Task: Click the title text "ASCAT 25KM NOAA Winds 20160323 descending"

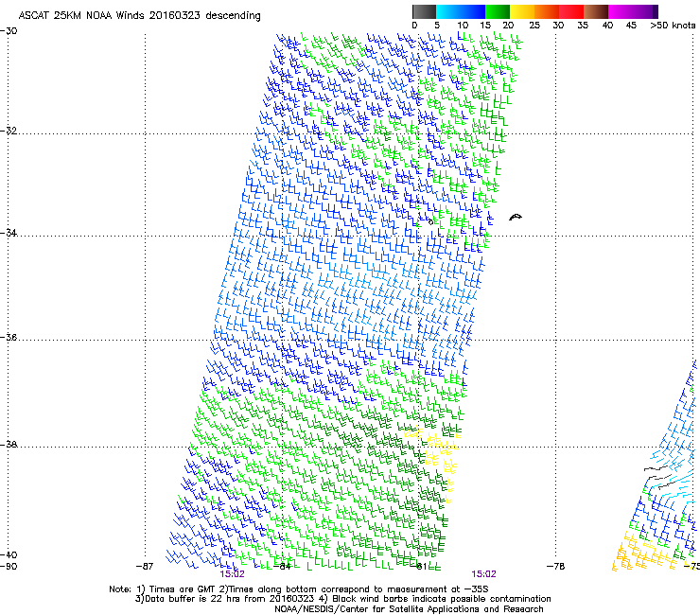Action: tap(139, 15)
